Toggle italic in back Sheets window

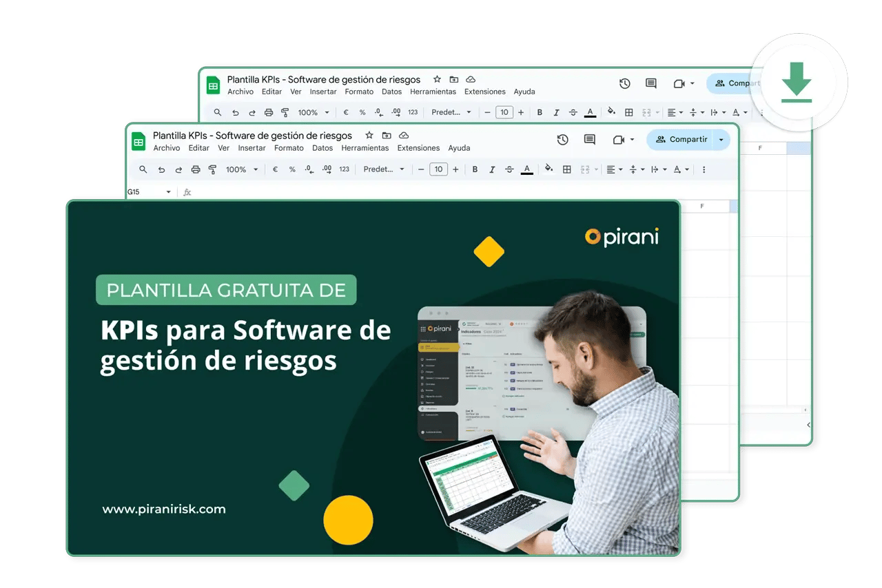click(x=556, y=112)
